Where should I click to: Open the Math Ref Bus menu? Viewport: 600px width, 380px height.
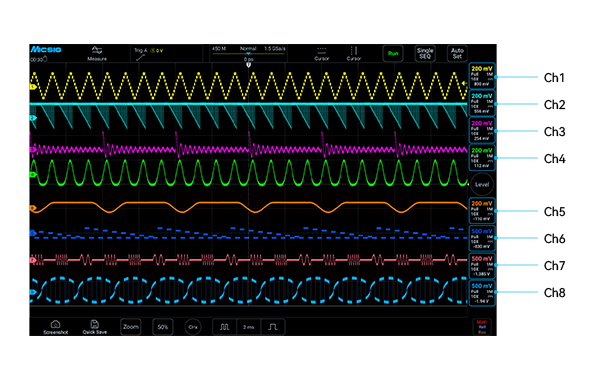click(x=482, y=327)
